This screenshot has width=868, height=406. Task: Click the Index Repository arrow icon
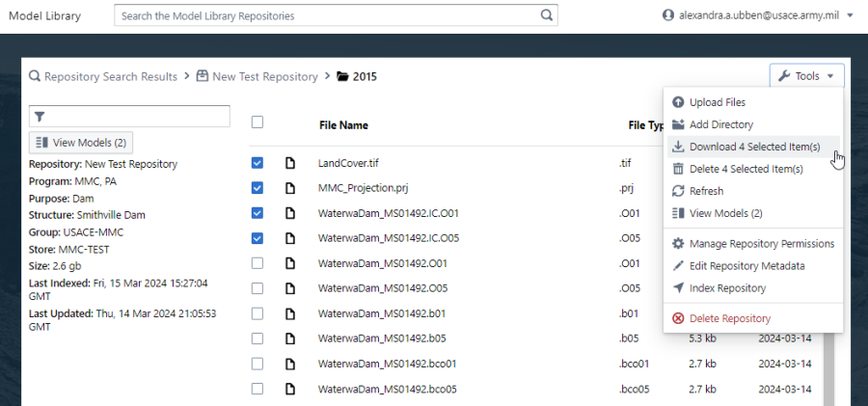(x=678, y=288)
